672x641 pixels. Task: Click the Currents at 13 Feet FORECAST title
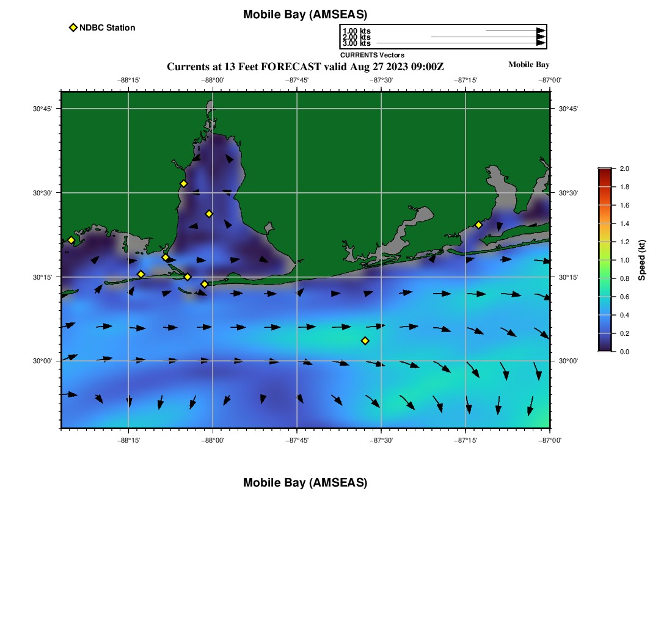pyautogui.click(x=305, y=67)
